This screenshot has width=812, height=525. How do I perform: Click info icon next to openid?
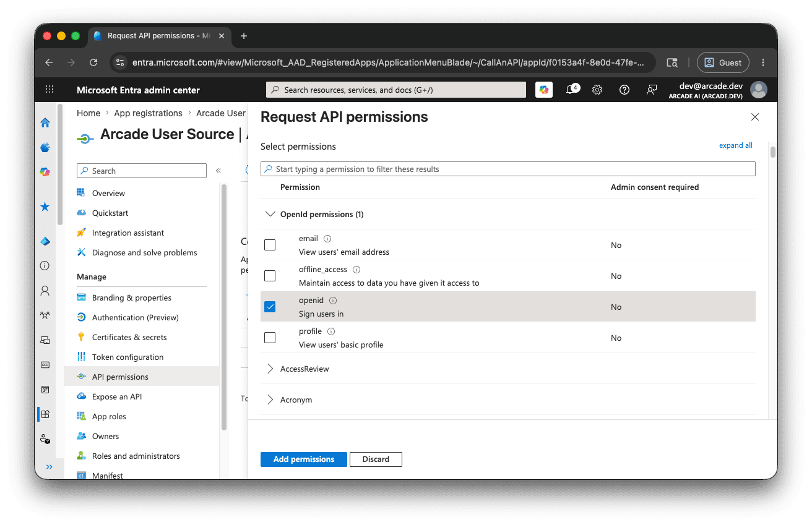click(x=333, y=301)
